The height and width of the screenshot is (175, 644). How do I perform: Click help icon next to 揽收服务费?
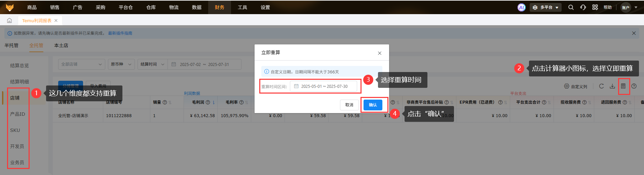[584, 102]
